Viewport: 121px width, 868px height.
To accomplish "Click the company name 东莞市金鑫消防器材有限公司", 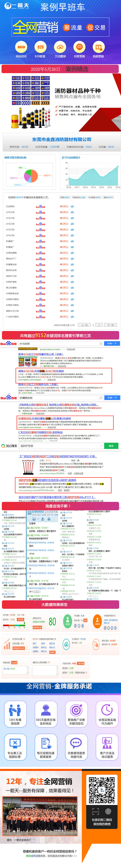I will coord(62,139).
